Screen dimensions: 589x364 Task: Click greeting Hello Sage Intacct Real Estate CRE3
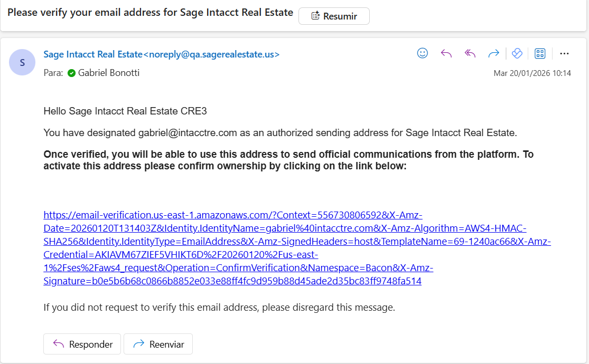pos(125,111)
